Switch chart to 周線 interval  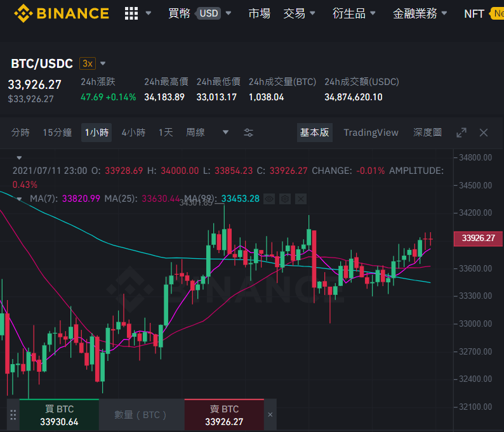[x=196, y=133]
